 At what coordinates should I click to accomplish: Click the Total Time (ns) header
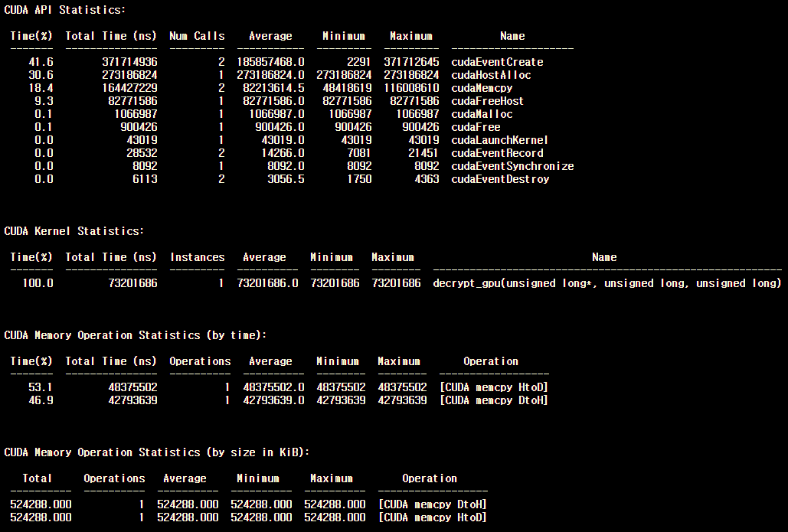[x=110, y=36]
